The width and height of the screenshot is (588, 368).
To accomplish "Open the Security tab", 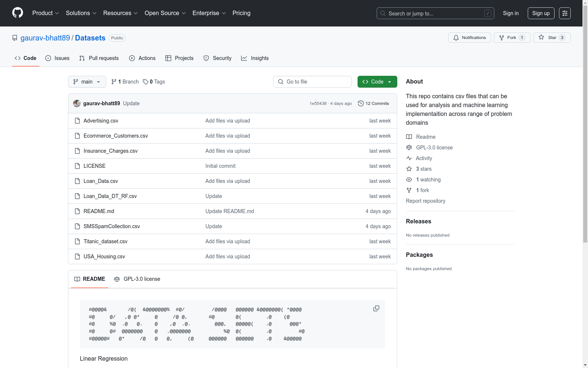I will tap(218, 58).
